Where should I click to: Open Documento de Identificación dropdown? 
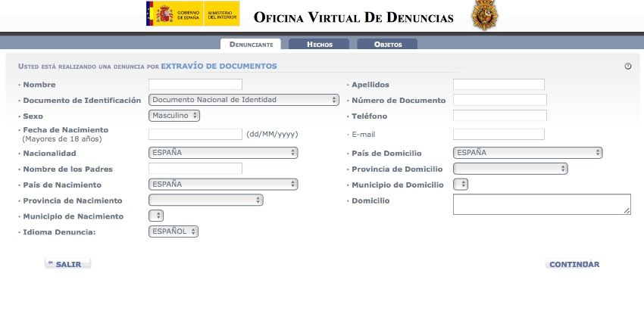243,100
